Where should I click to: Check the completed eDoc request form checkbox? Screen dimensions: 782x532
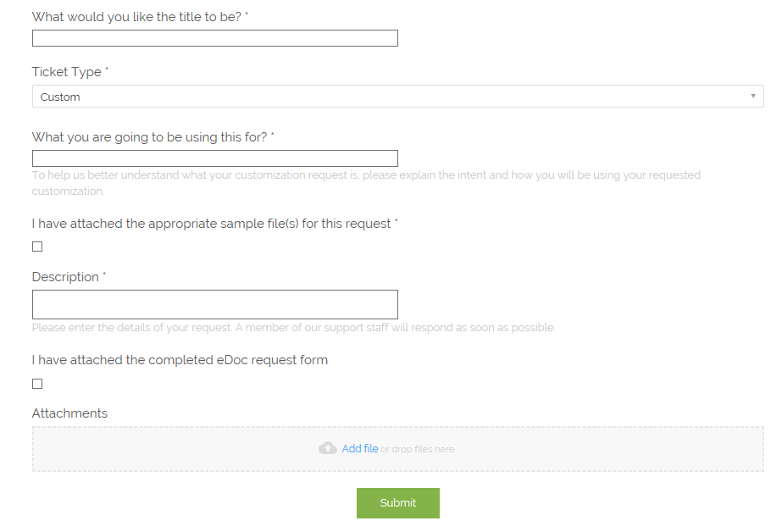click(36, 383)
